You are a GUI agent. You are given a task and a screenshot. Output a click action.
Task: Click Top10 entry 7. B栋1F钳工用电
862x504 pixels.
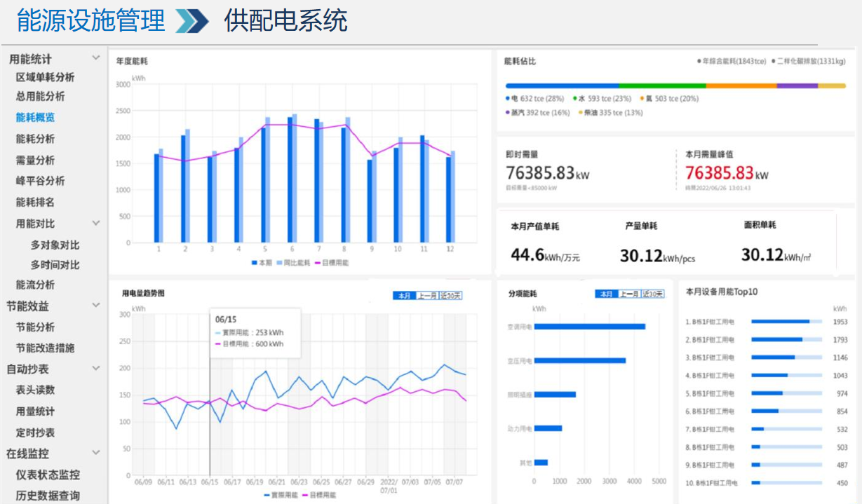click(x=710, y=429)
